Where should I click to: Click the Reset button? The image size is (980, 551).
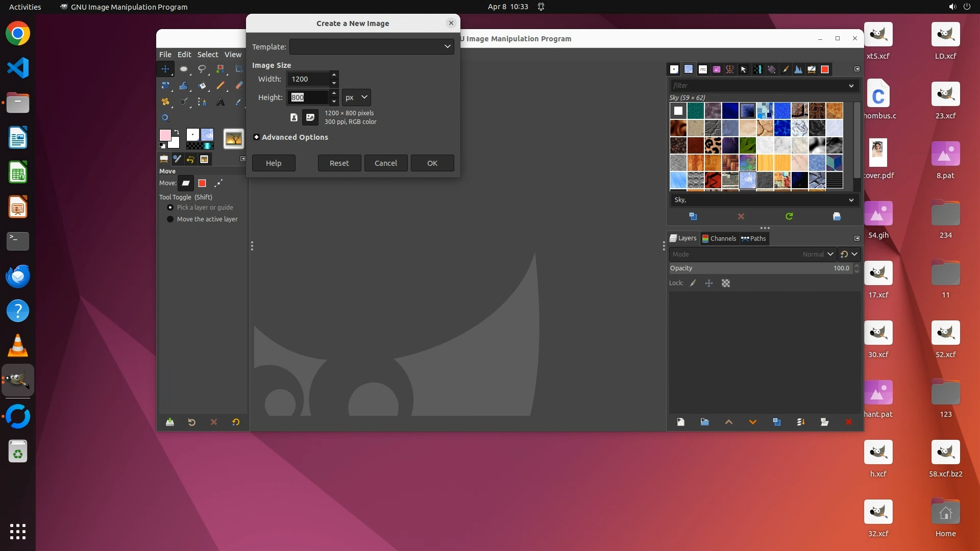[x=339, y=163]
